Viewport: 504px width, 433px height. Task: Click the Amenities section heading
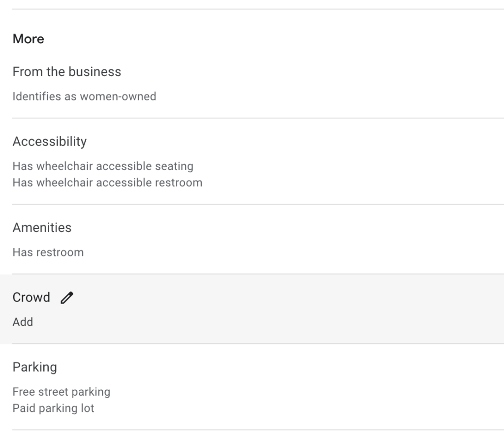click(42, 228)
